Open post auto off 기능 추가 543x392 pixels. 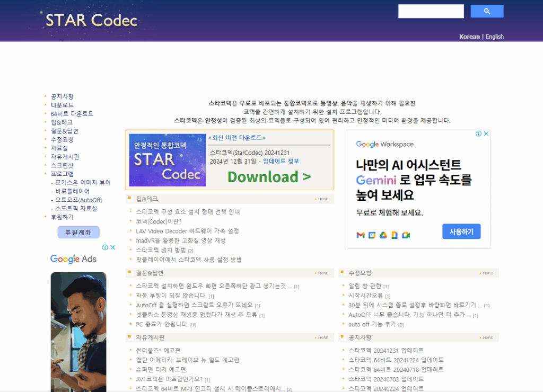372,325
